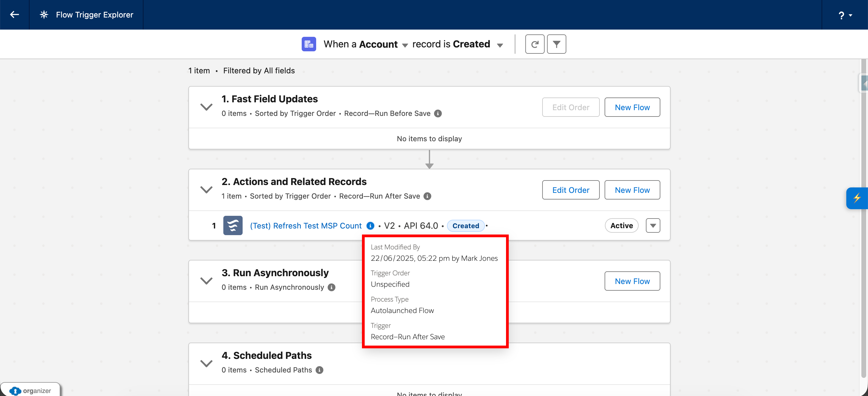Click Edit Order for Actions section
Image resolution: width=868 pixels, height=396 pixels.
coord(571,190)
